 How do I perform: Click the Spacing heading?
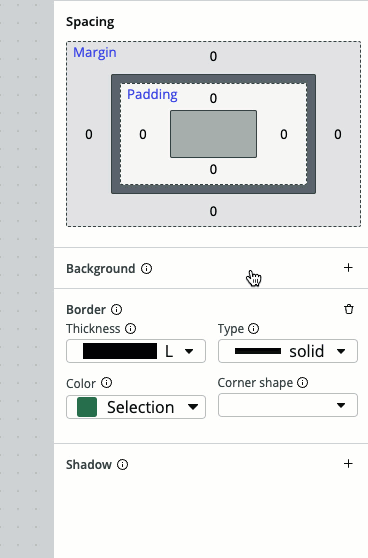tap(90, 22)
